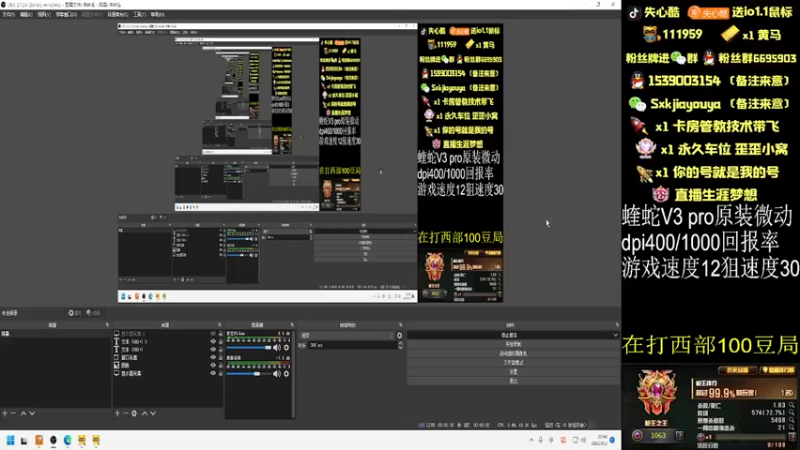The height and width of the screenshot is (450, 800).
Task: Undock the 来源 (Sources) panel via its header icon
Action: [220, 325]
